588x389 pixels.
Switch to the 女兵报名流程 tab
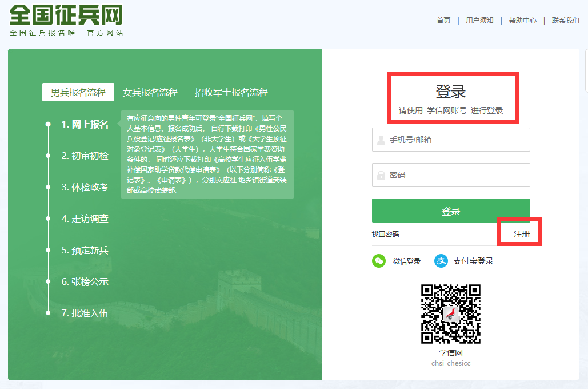150,92
